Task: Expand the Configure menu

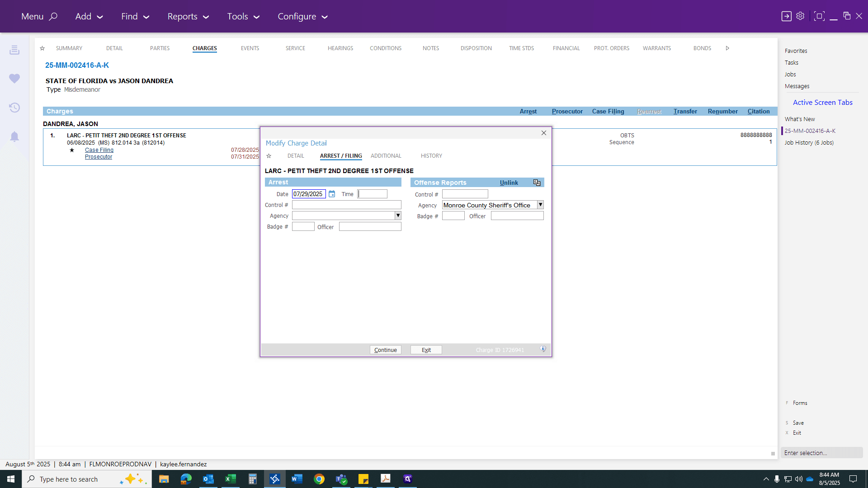Action: point(302,16)
